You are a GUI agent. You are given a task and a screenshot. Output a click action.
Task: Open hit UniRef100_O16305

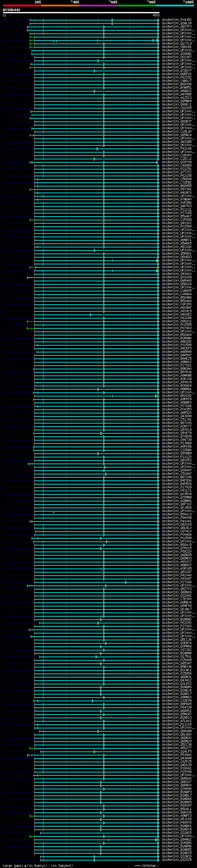pos(177,108)
